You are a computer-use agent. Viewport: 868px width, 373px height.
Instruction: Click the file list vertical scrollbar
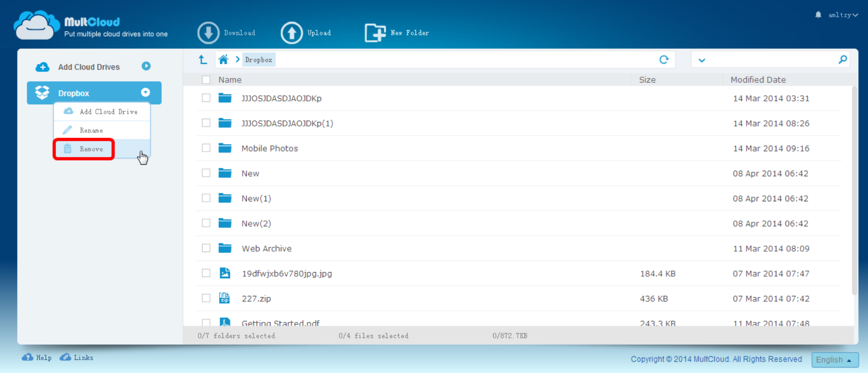tap(855, 191)
